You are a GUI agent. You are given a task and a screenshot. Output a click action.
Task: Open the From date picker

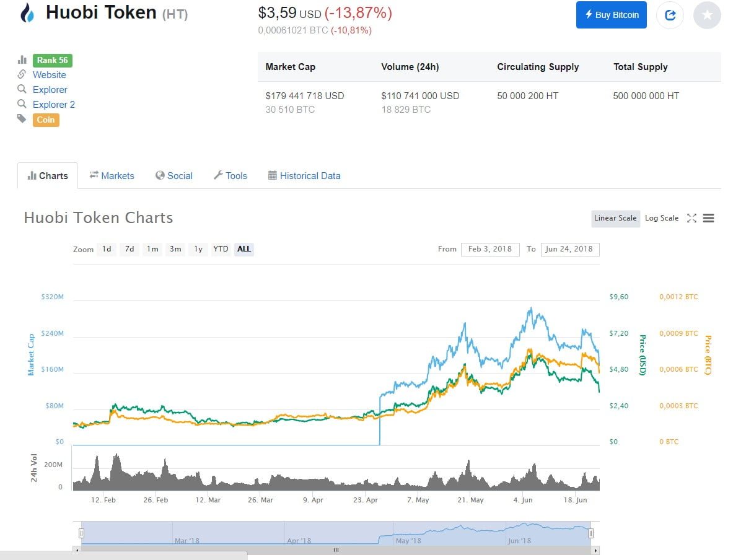click(490, 249)
